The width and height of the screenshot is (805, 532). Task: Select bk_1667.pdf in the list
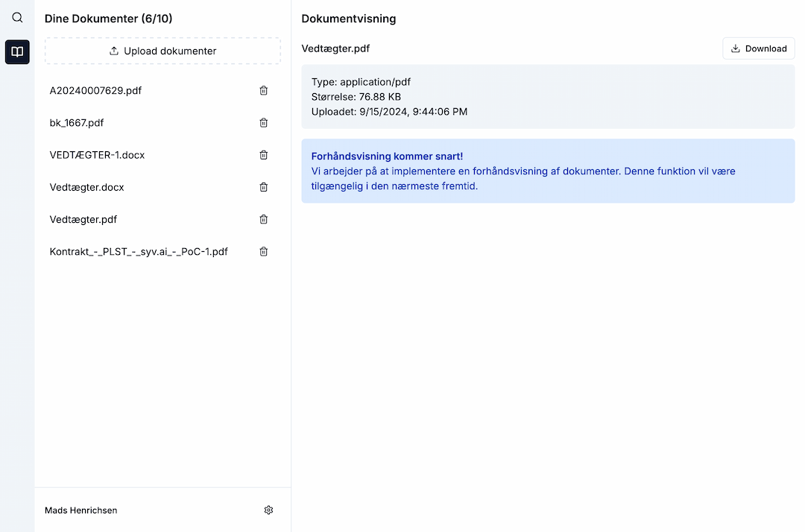click(x=77, y=123)
